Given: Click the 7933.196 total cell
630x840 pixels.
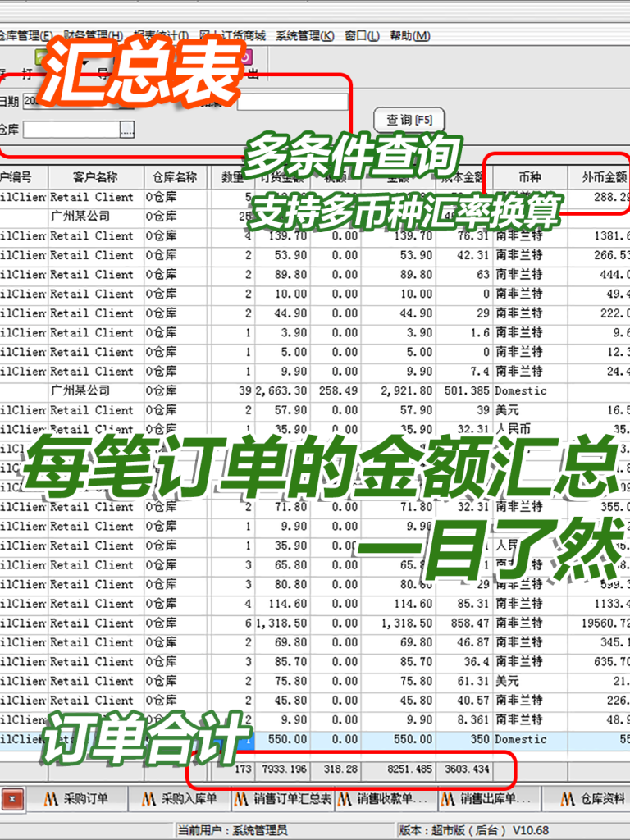Looking at the screenshot, I should click(x=283, y=769).
